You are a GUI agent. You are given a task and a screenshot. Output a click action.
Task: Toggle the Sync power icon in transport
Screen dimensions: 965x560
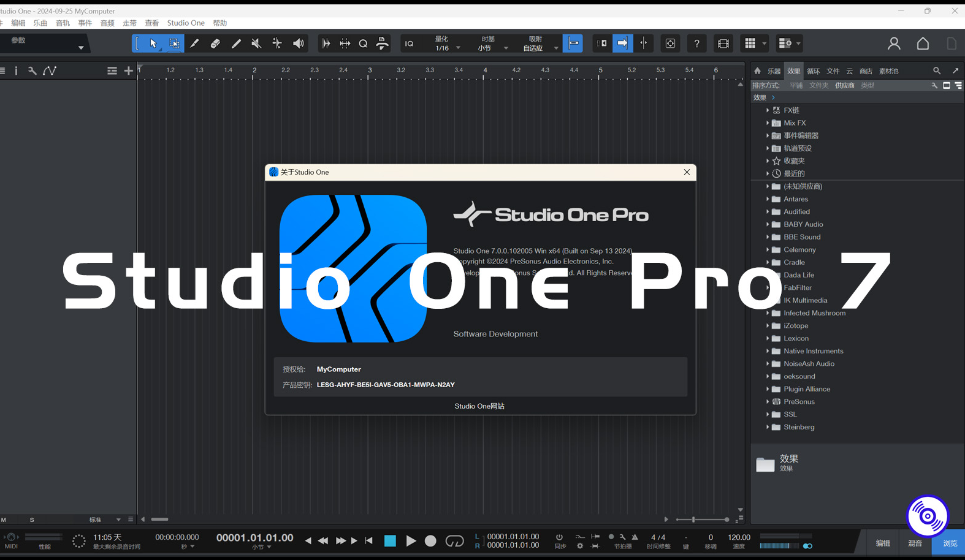coord(559,537)
